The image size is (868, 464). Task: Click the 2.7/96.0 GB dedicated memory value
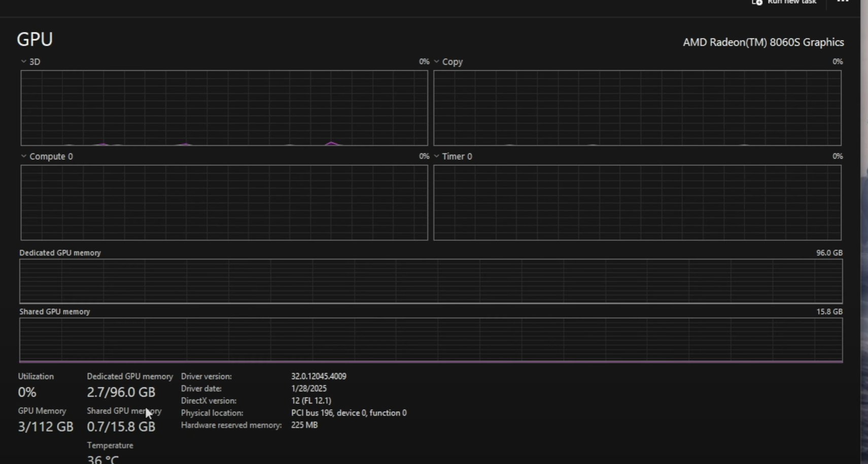121,392
